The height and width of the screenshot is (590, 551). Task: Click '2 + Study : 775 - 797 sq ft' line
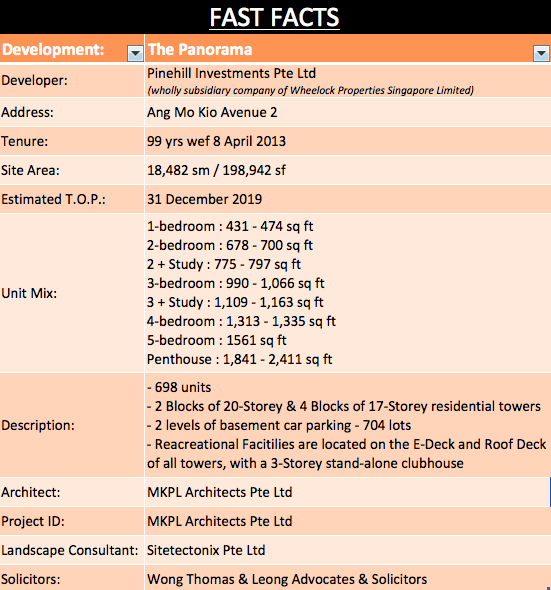pos(224,264)
